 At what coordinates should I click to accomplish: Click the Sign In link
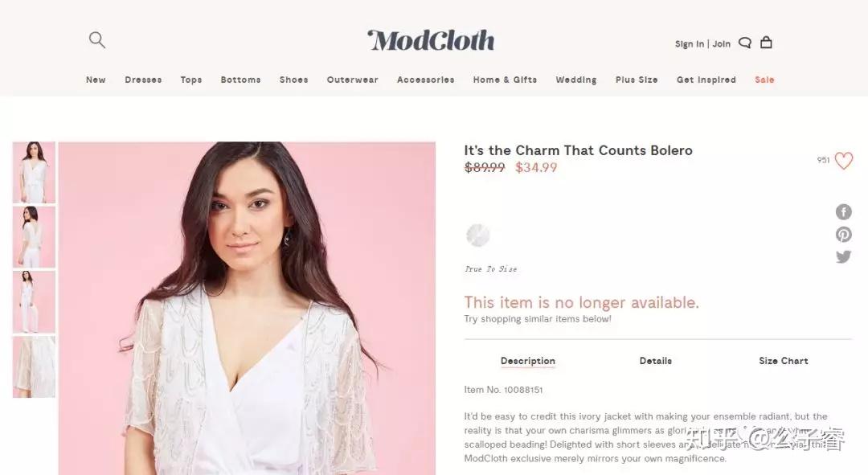tap(690, 43)
